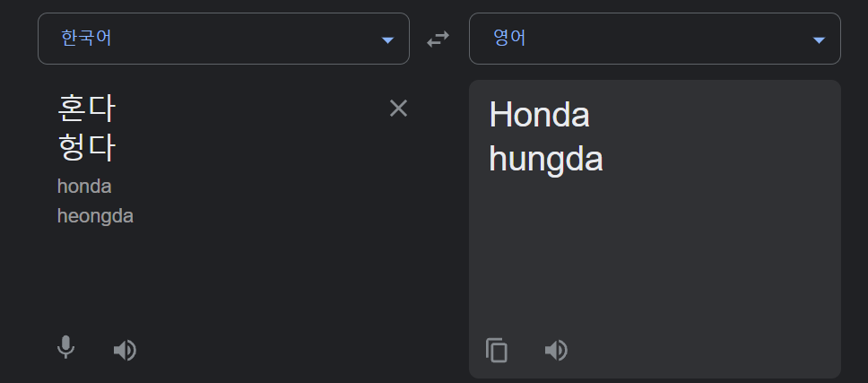This screenshot has height=383, width=868.
Task: Start voice input with the microphone icon
Action: [x=65, y=348]
